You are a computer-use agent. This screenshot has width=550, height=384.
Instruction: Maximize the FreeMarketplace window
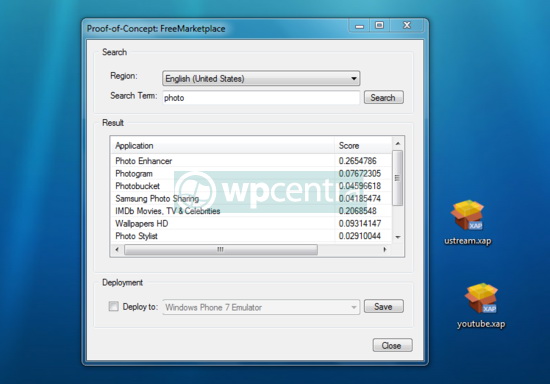[x=379, y=26]
